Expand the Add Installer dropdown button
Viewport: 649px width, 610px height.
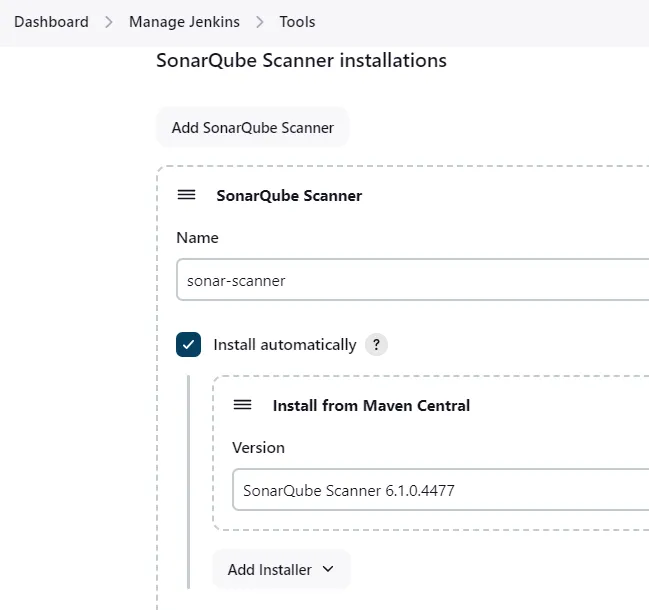click(x=281, y=569)
